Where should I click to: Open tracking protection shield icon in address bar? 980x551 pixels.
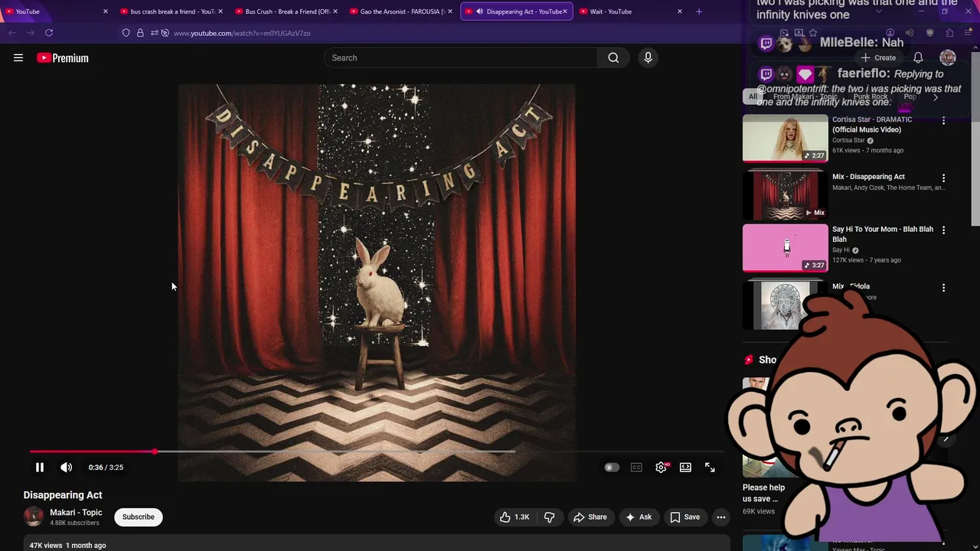126,33
